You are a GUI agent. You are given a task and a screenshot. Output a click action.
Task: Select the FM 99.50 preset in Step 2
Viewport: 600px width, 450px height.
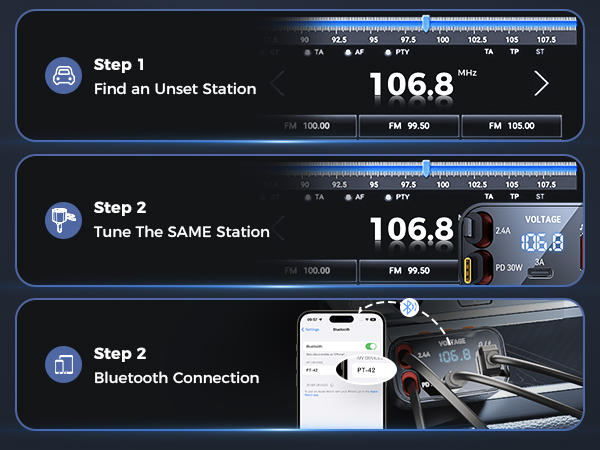409,270
